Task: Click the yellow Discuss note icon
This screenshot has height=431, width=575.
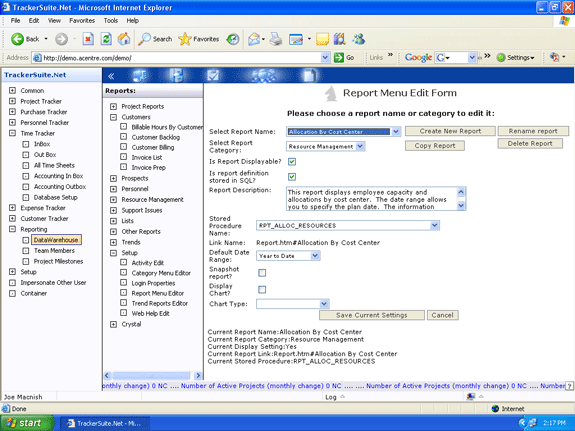Action: (322, 39)
